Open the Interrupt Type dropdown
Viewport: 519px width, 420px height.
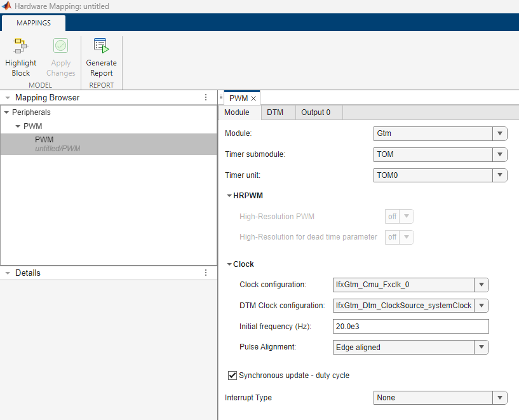point(440,398)
